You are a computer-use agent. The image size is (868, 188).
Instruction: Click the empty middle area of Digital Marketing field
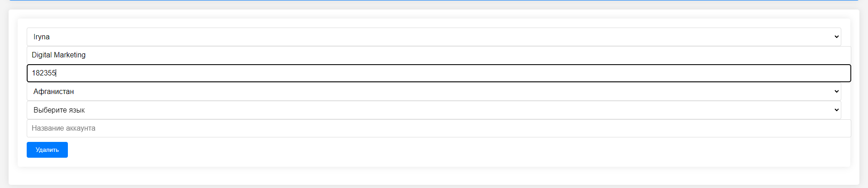coord(453,55)
